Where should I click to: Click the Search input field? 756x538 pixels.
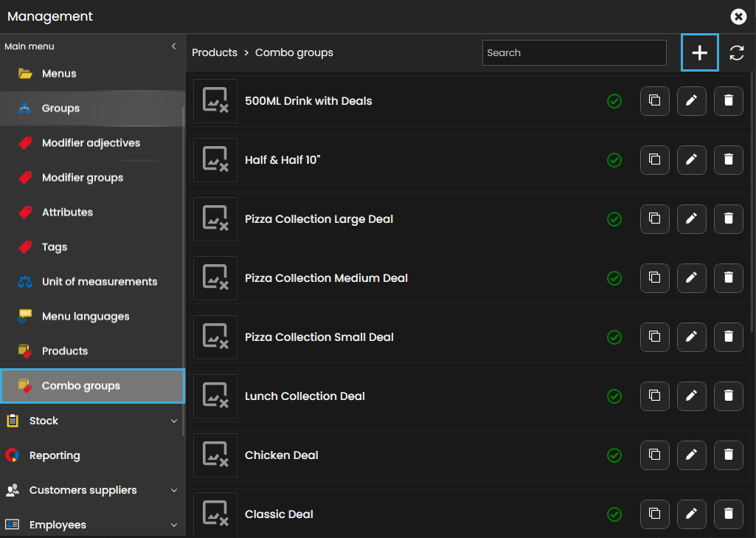(x=574, y=53)
